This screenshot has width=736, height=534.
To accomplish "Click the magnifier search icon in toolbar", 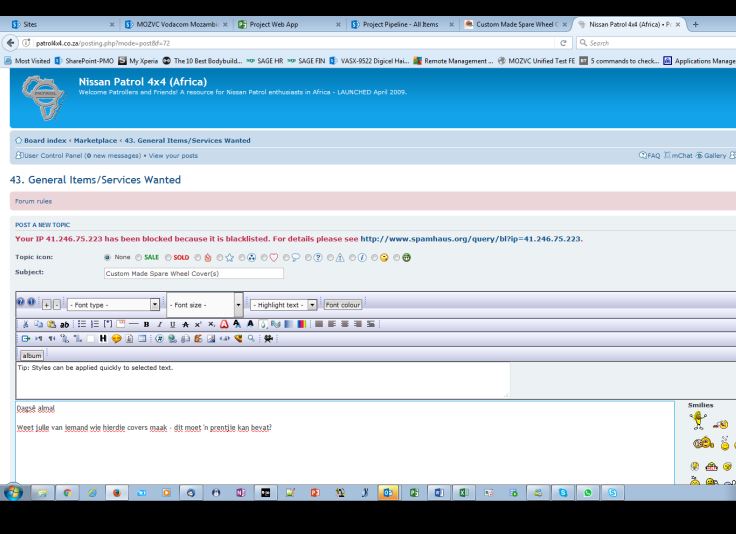I will [252, 338].
